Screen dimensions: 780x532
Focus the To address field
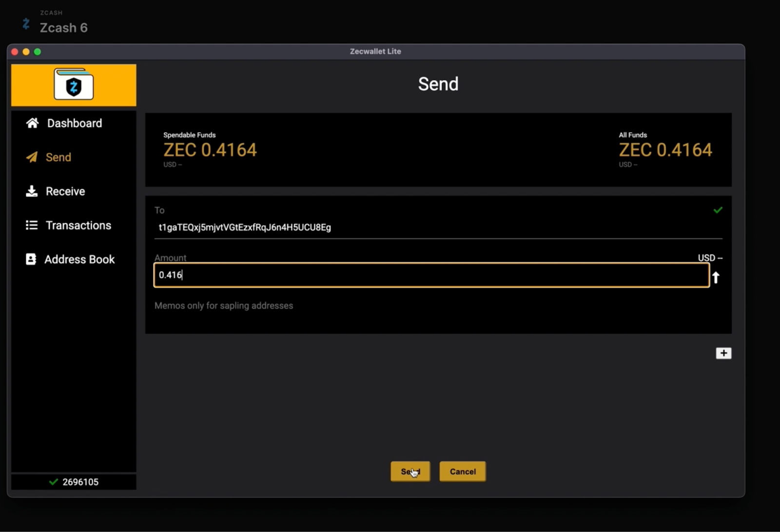[438, 227]
